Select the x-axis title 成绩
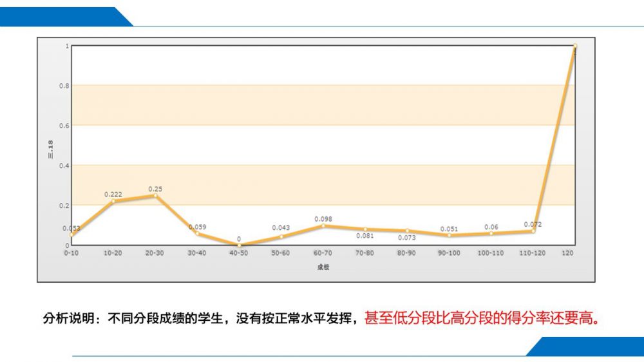This screenshot has width=644, height=362. tap(323, 267)
